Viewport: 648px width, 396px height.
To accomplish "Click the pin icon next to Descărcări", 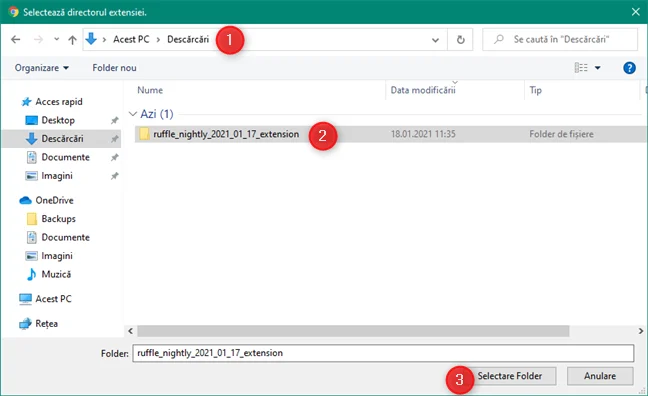I will (x=114, y=139).
